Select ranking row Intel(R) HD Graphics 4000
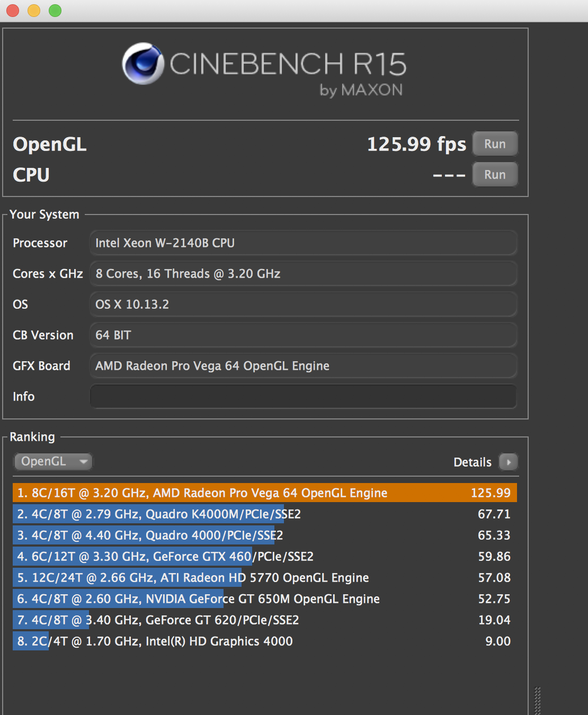Image resolution: width=588 pixels, height=715 pixels. pyautogui.click(x=265, y=641)
